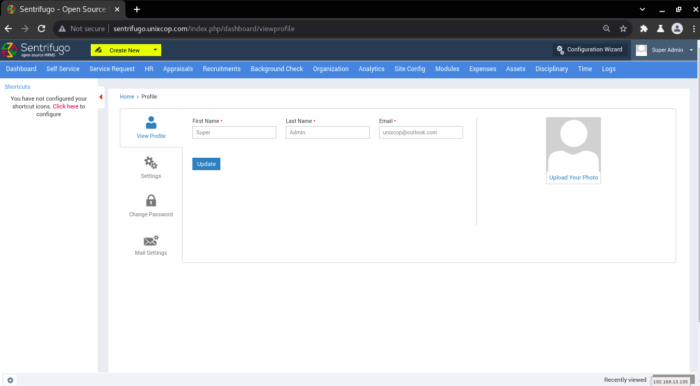Screen dimensions: 700x386
Task: Open Change Password lock icon
Action: pyautogui.click(x=151, y=200)
